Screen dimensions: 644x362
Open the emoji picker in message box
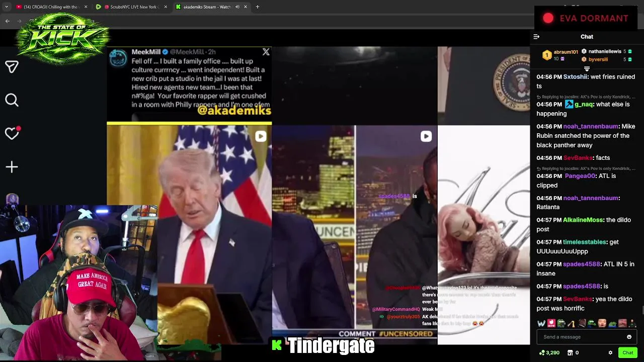pyautogui.click(x=629, y=337)
